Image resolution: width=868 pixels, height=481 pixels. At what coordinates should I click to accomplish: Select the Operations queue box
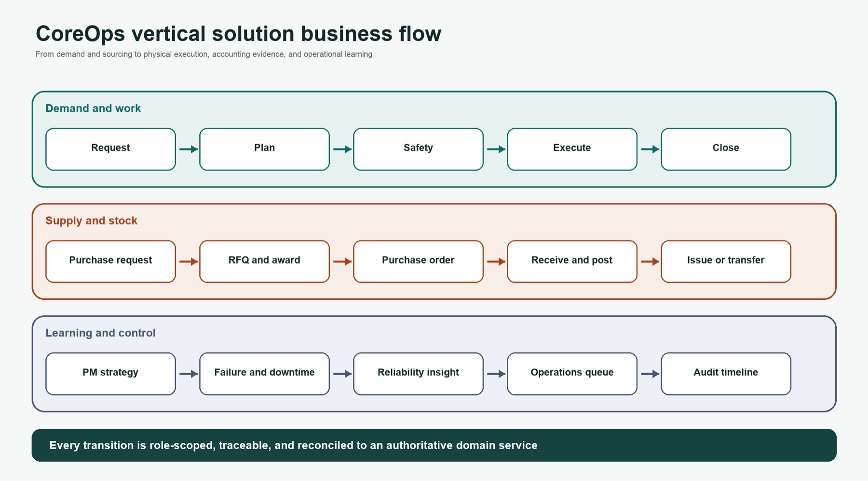pos(572,374)
